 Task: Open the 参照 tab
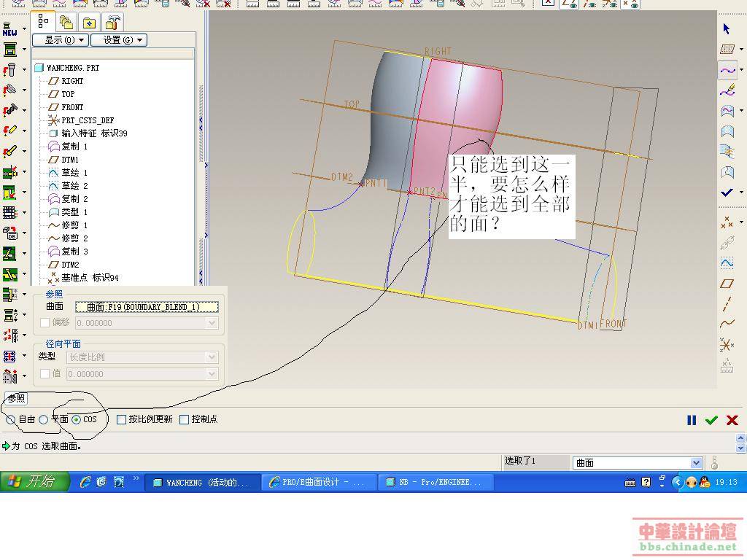(x=16, y=398)
